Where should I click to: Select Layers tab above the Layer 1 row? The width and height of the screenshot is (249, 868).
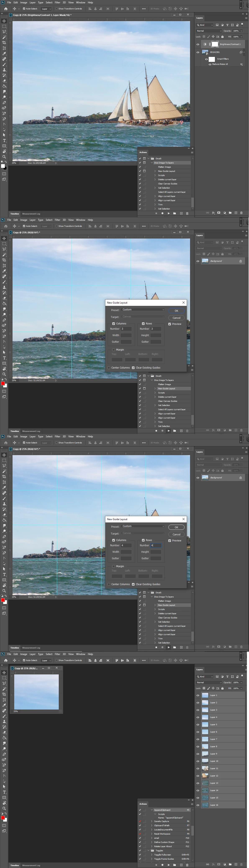pyautogui.click(x=199, y=670)
